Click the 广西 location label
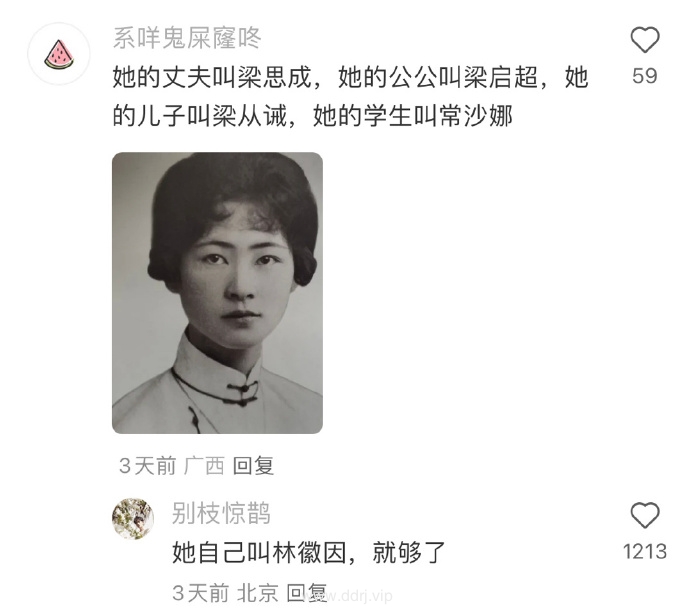The height and width of the screenshot is (616, 690). [204, 466]
